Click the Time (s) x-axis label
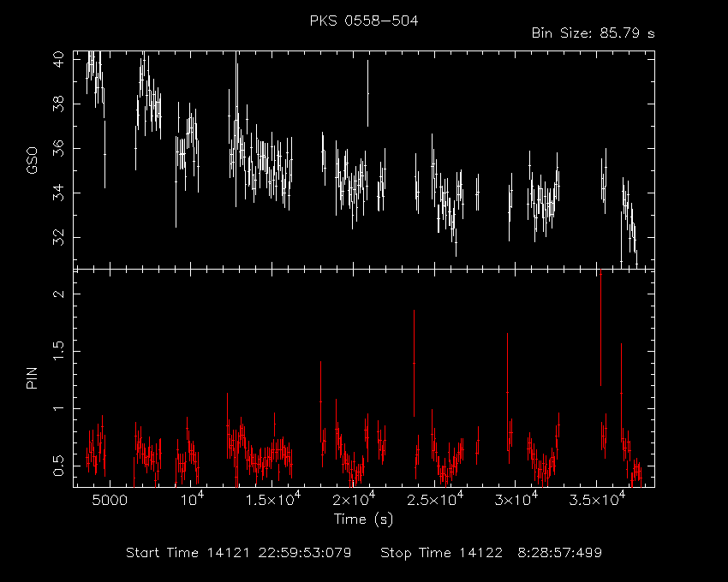The height and width of the screenshot is (582, 728). (x=363, y=519)
